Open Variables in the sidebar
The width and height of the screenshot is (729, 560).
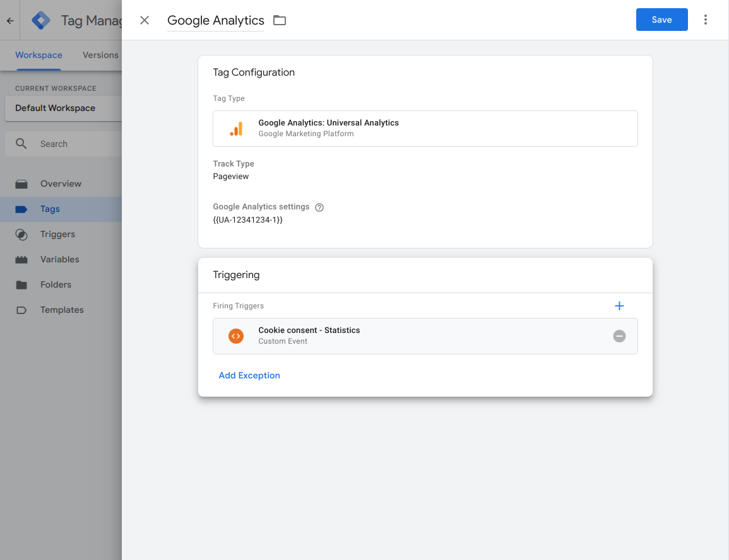point(61,260)
